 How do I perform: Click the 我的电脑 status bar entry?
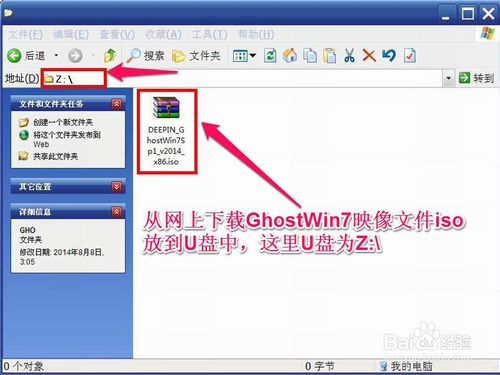406,366
